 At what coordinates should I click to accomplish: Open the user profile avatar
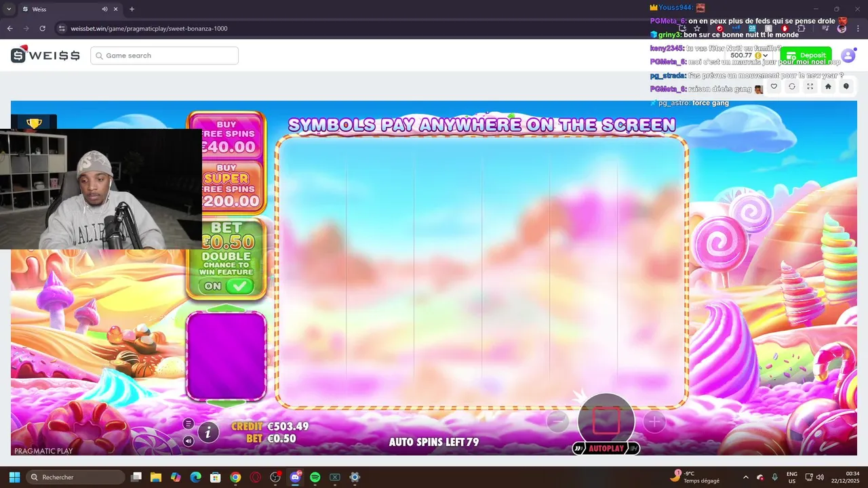848,56
